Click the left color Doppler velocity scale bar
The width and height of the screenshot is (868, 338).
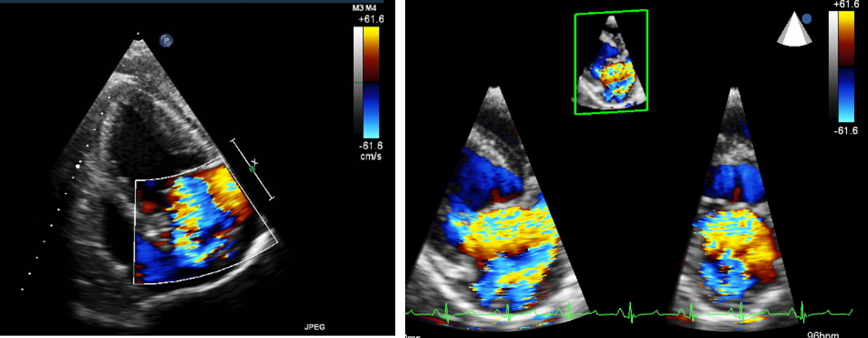[371, 82]
